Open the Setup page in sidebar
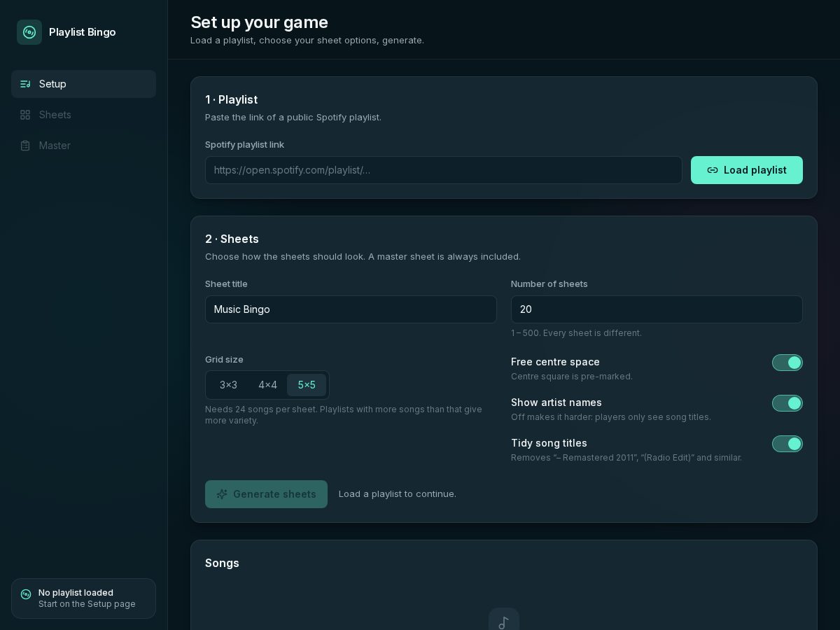The height and width of the screenshot is (630, 840). [x=83, y=84]
